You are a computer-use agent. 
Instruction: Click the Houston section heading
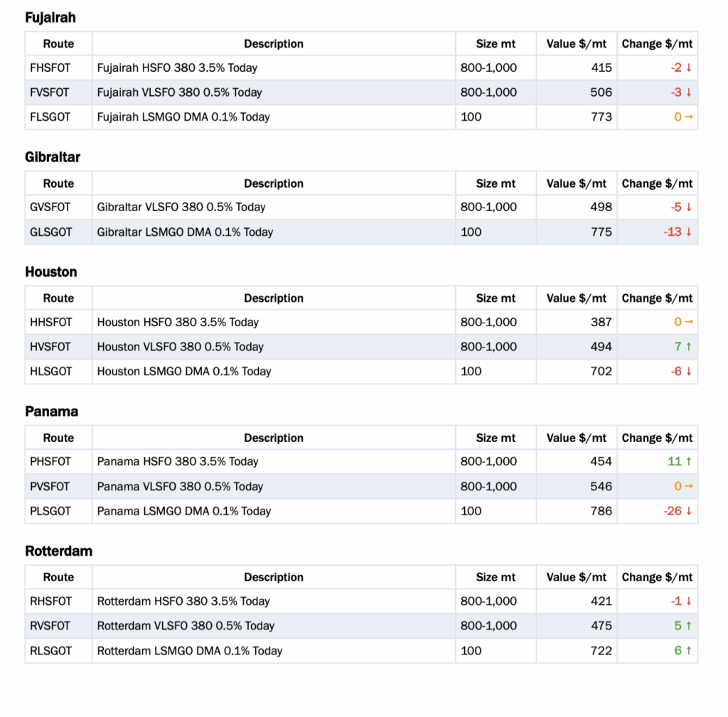[51, 272]
